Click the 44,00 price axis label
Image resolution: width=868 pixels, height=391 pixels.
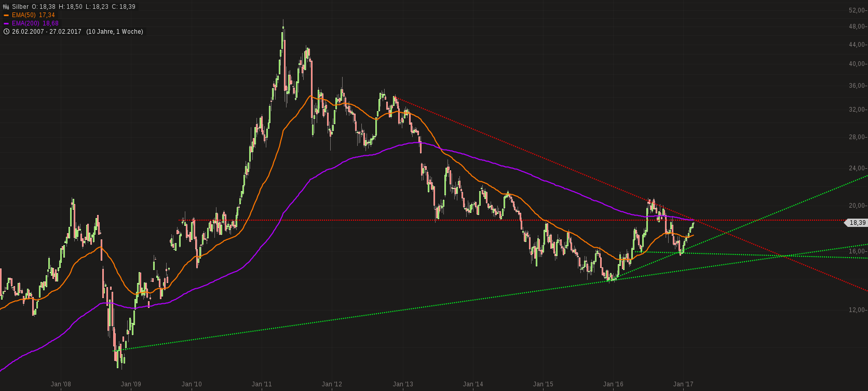point(856,45)
